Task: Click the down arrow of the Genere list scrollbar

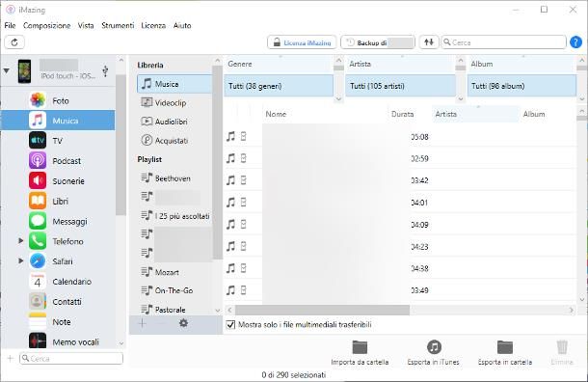Action: (338, 99)
